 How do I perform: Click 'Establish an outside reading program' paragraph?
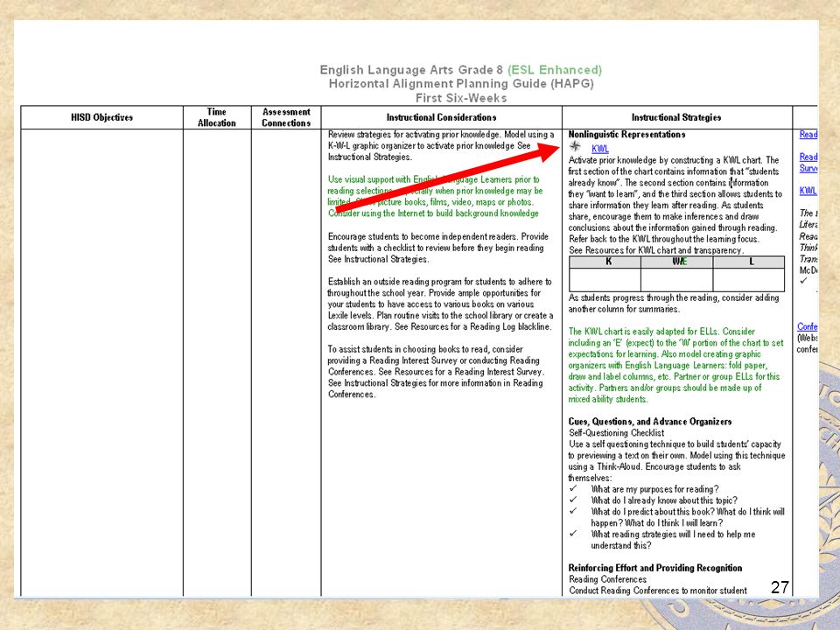[440, 304]
